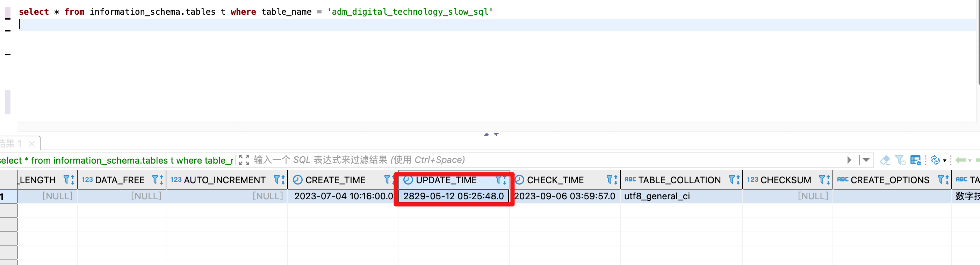Click the sort arrows on CHECKSUM column

pos(828,180)
